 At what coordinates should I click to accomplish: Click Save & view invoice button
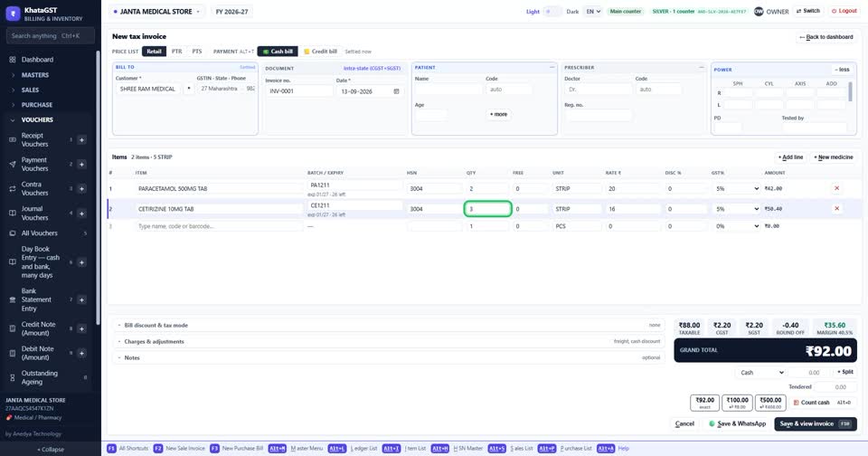tap(816, 423)
